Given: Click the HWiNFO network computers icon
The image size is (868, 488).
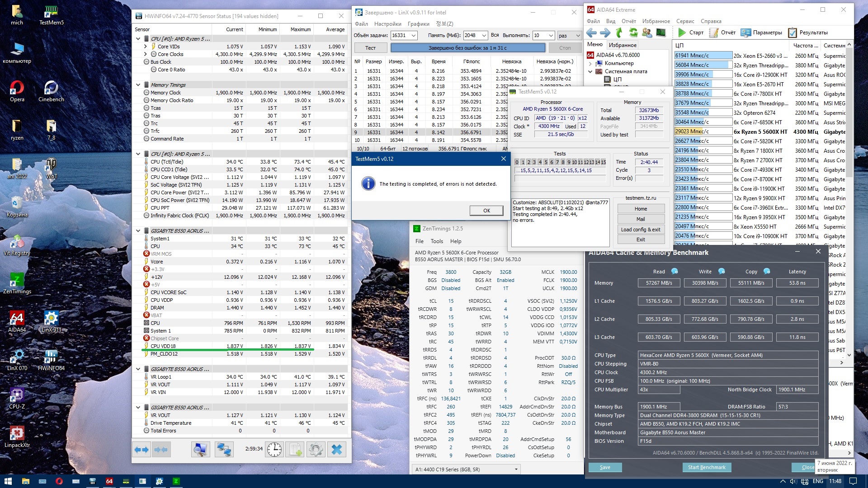Looking at the screenshot, I should pos(224,449).
